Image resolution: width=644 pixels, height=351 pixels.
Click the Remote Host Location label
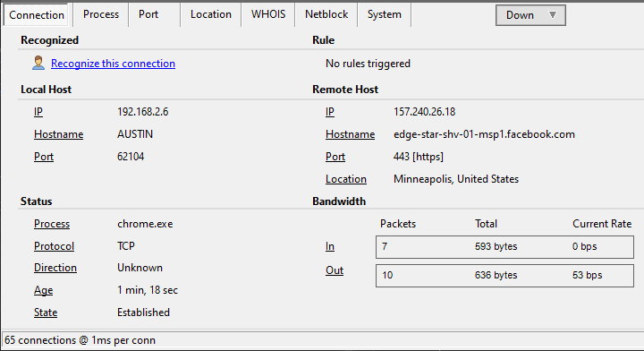(346, 179)
